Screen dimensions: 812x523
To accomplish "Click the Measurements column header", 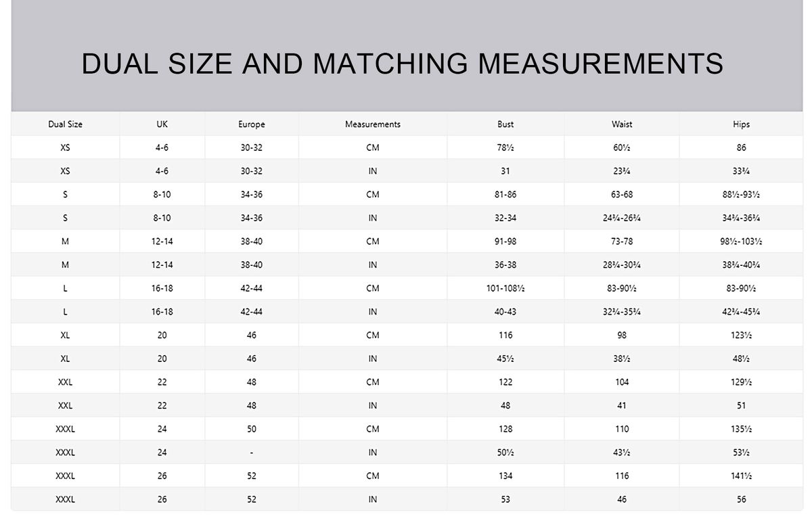I will point(372,124).
